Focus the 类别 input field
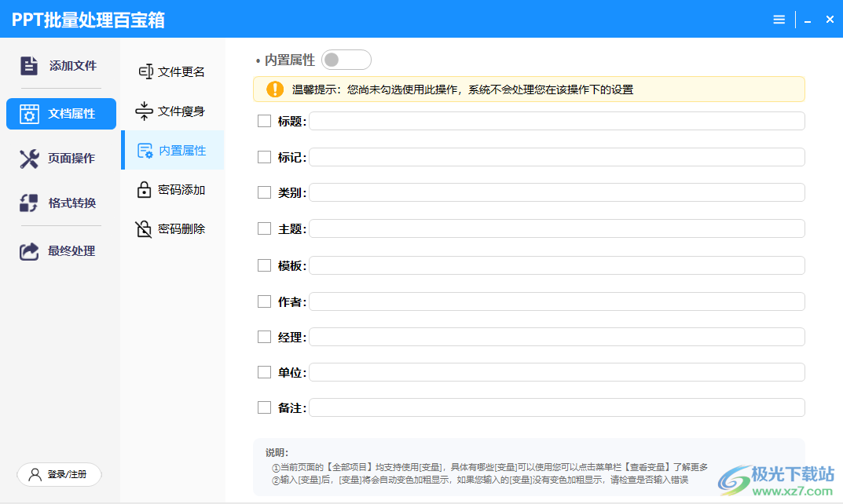Viewport: 843px width, 504px height. (x=556, y=192)
